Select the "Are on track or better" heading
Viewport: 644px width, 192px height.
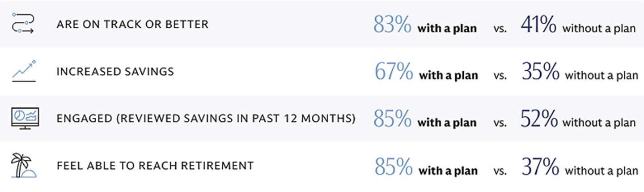[132, 24]
